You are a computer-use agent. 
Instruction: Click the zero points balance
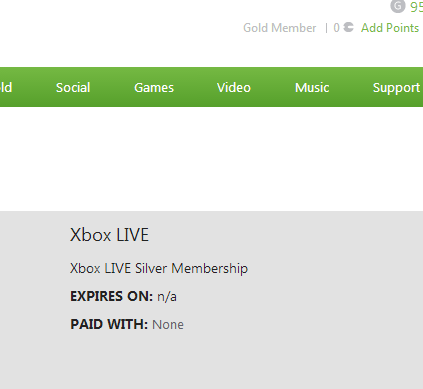(336, 28)
